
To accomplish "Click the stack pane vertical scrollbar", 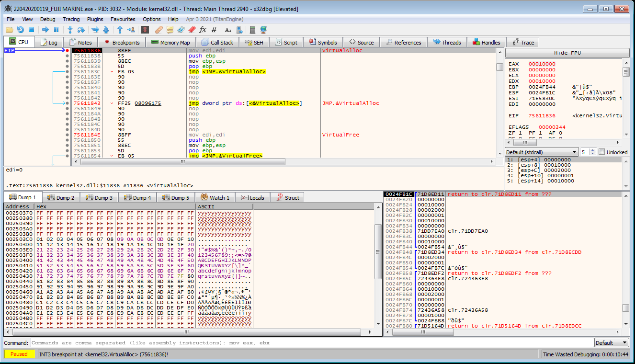I will pyautogui.click(x=626, y=260).
